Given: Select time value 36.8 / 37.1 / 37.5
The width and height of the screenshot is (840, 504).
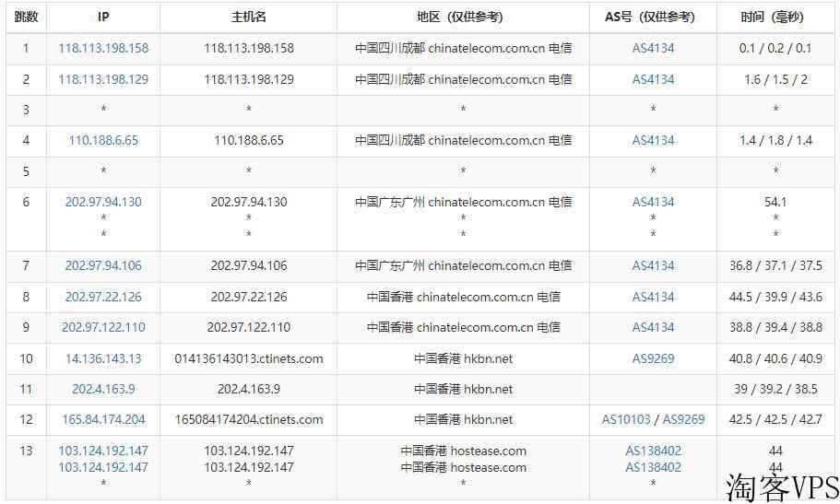Looking at the screenshot, I should point(775,265).
